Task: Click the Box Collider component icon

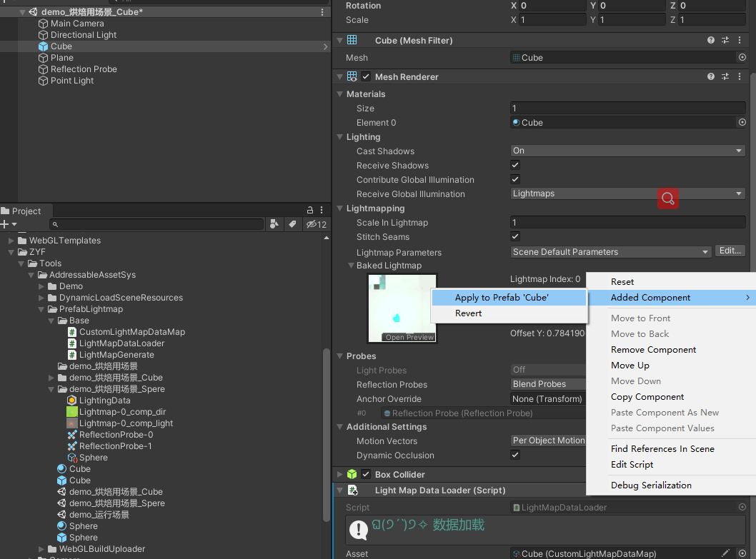Action: pos(352,474)
